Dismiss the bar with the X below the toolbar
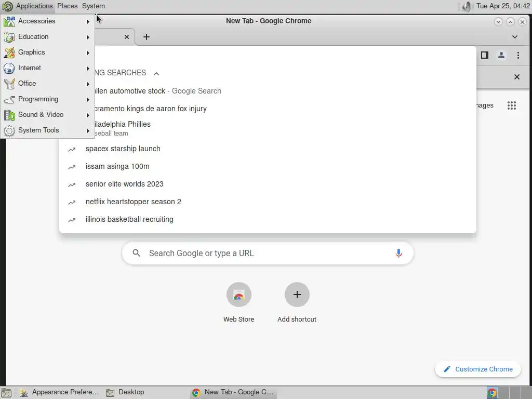Viewport: 532px width, 399px height. click(x=517, y=77)
